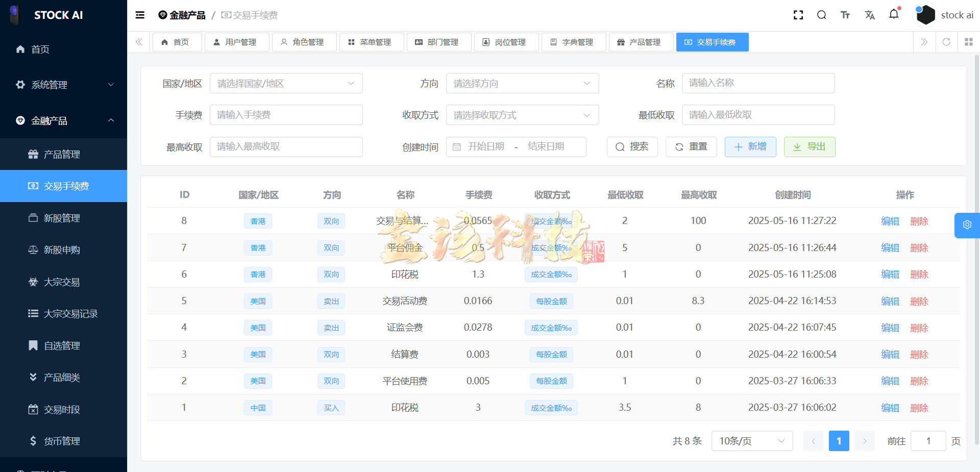This screenshot has width=980, height=472.
Task: Open notifications via the bell icon
Action: pyautogui.click(x=894, y=15)
